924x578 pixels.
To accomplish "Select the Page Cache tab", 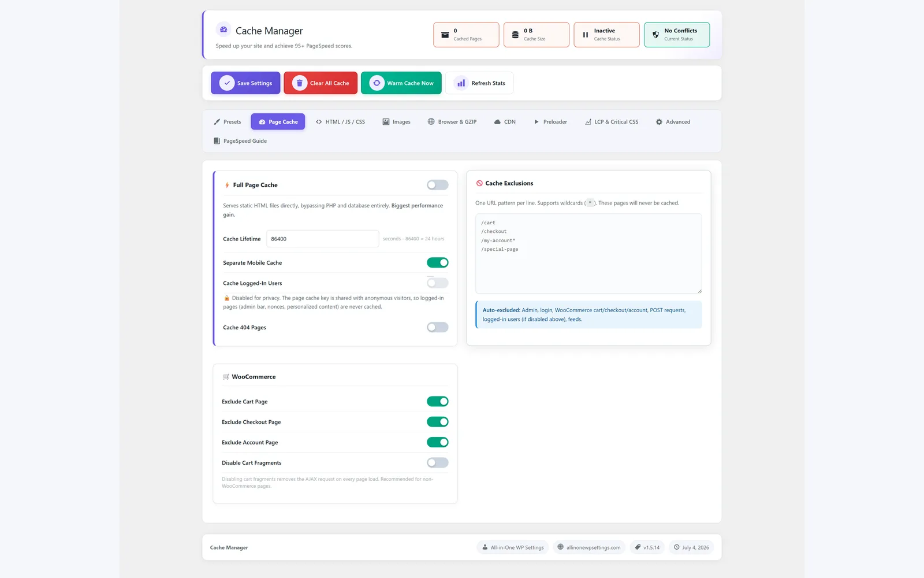I will pyautogui.click(x=278, y=122).
